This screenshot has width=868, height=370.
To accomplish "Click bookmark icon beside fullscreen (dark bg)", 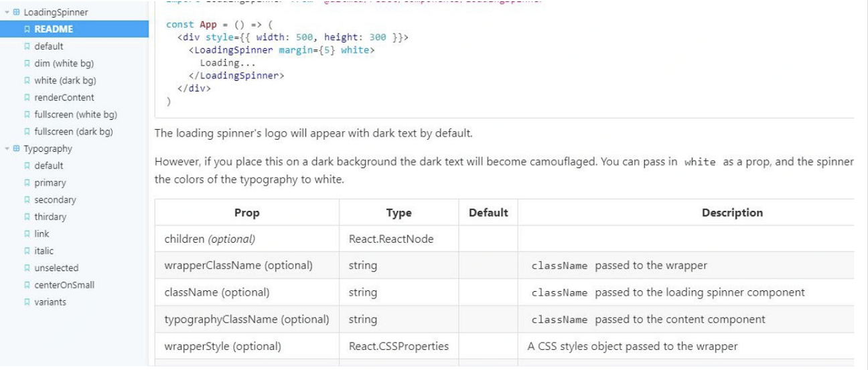I will (27, 132).
